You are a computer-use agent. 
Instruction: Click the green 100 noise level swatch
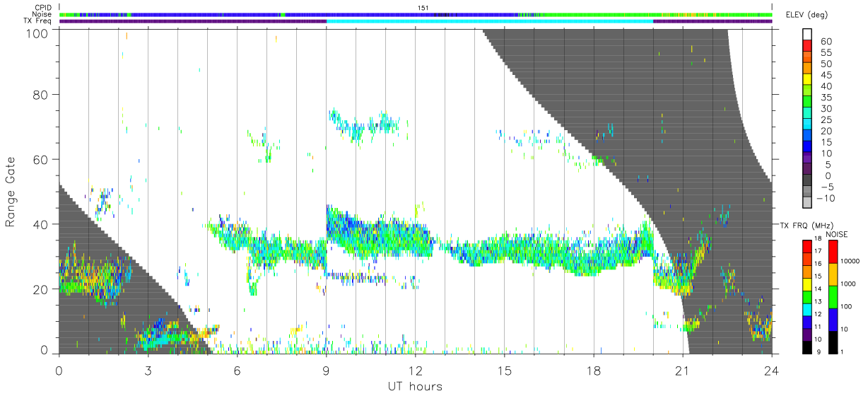[x=832, y=296]
